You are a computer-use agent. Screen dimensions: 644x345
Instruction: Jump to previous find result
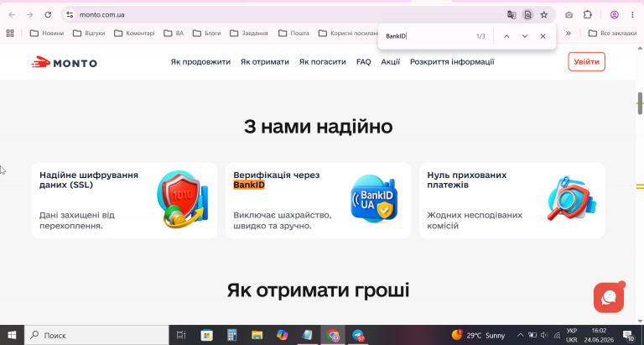click(506, 36)
